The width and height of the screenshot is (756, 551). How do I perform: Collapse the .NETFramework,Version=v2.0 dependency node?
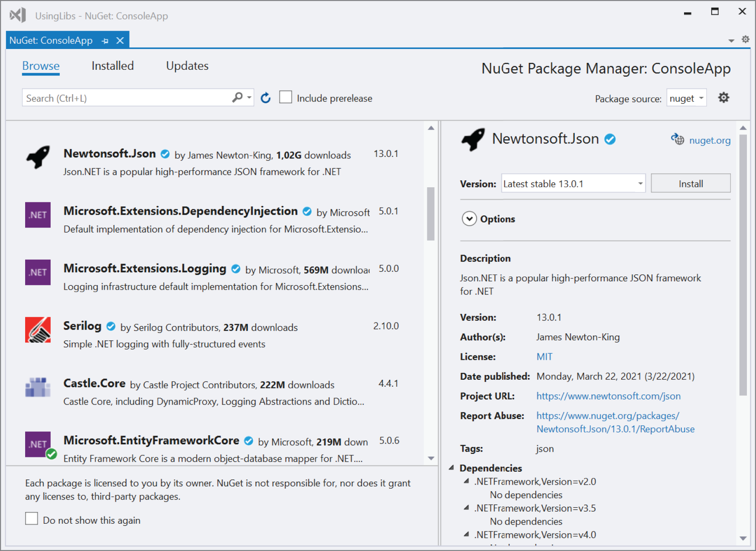point(466,482)
